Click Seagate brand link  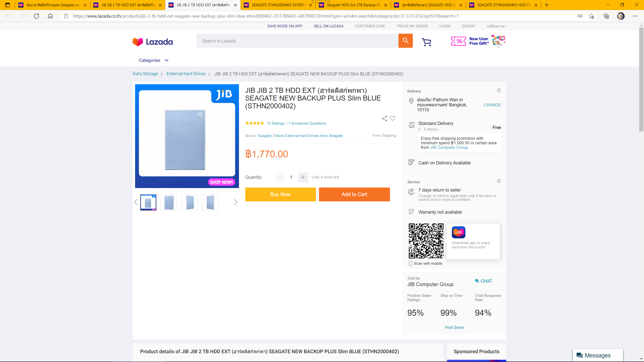(x=264, y=136)
